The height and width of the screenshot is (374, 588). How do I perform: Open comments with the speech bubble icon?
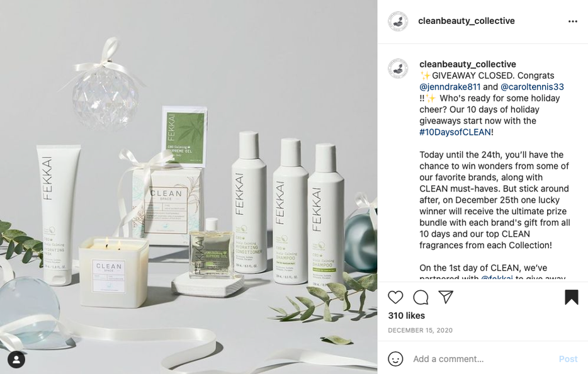(x=421, y=297)
